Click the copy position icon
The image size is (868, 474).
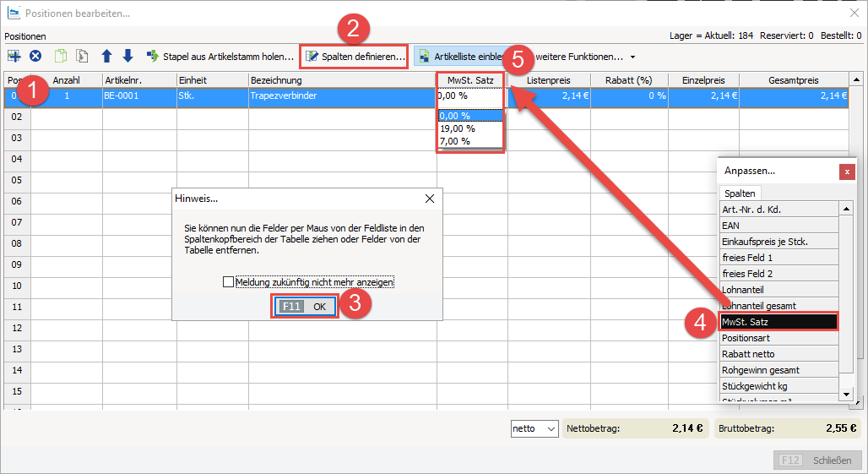(61, 57)
